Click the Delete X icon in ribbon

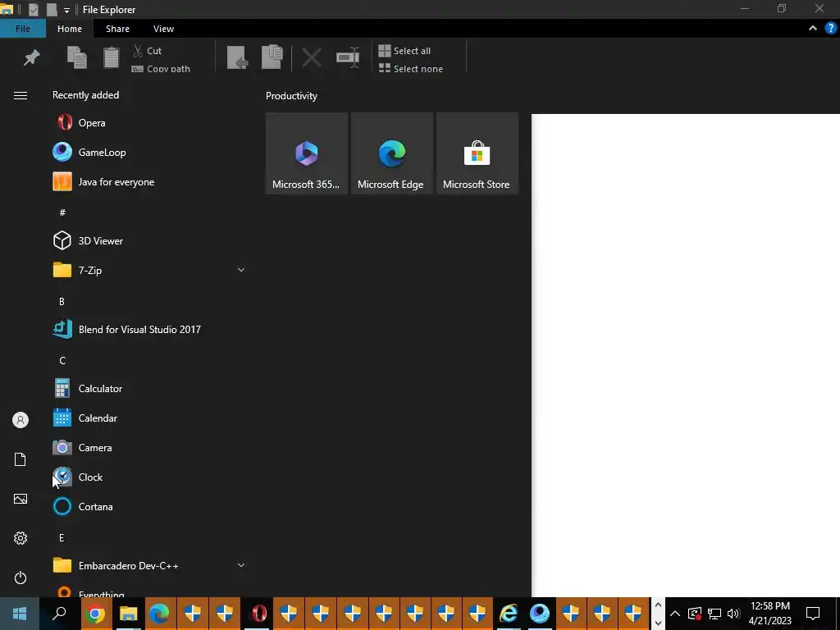tap(311, 57)
